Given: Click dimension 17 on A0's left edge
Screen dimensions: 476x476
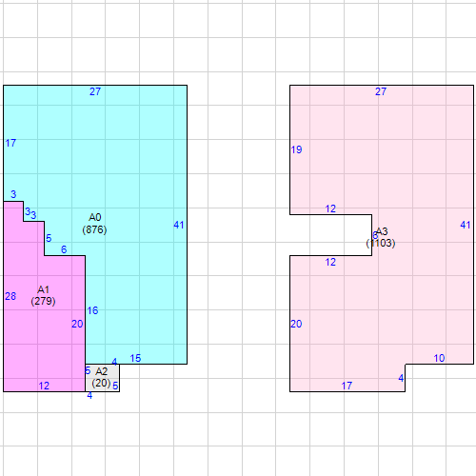Looking at the screenshot, I should pyautogui.click(x=10, y=143).
